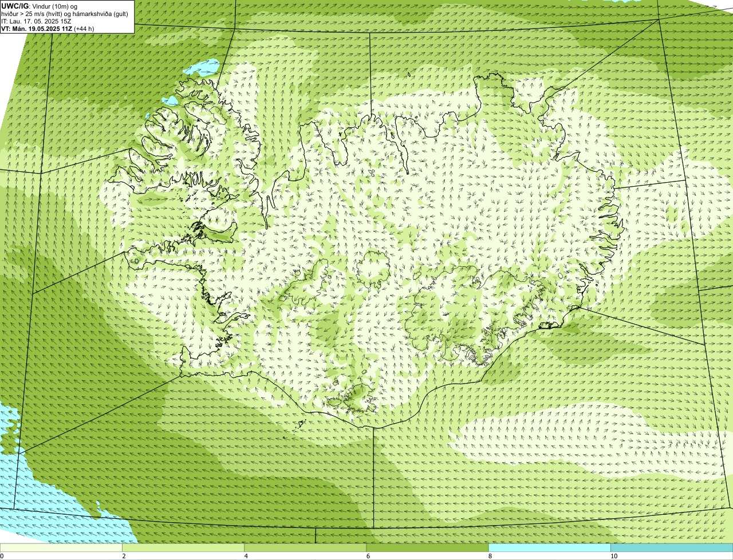Click the 'IT: Lau. 17. 05. 2025 15Z' line
733x560 pixels.
(36, 21)
